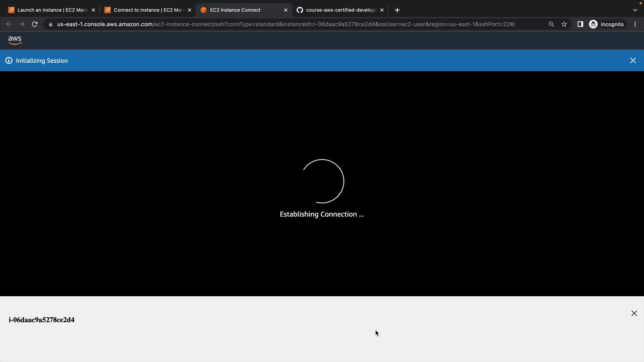Switch to Launch an instance tab
Image resolution: width=644 pixels, height=362 pixels.
click(49, 10)
